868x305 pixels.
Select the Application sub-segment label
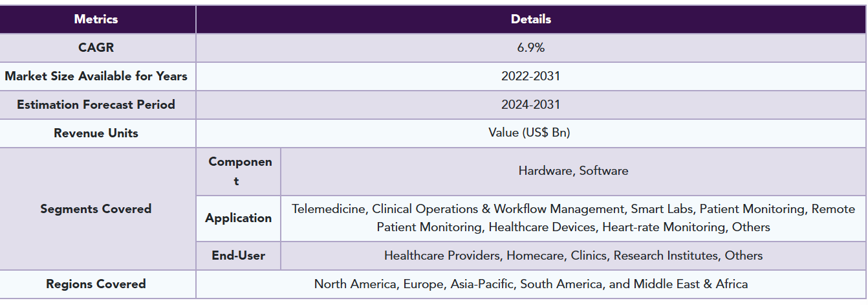[238, 218]
